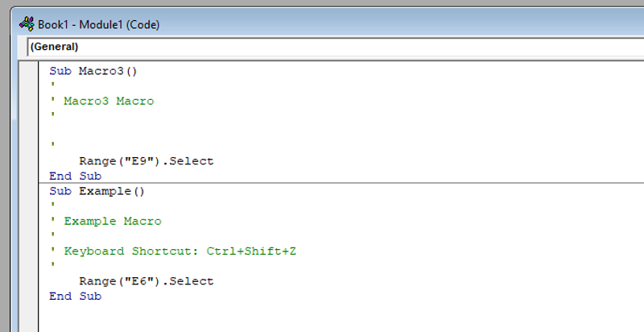This screenshot has height=332, width=644.
Task: Click the procedure separator line between macros
Action: (x=322, y=184)
